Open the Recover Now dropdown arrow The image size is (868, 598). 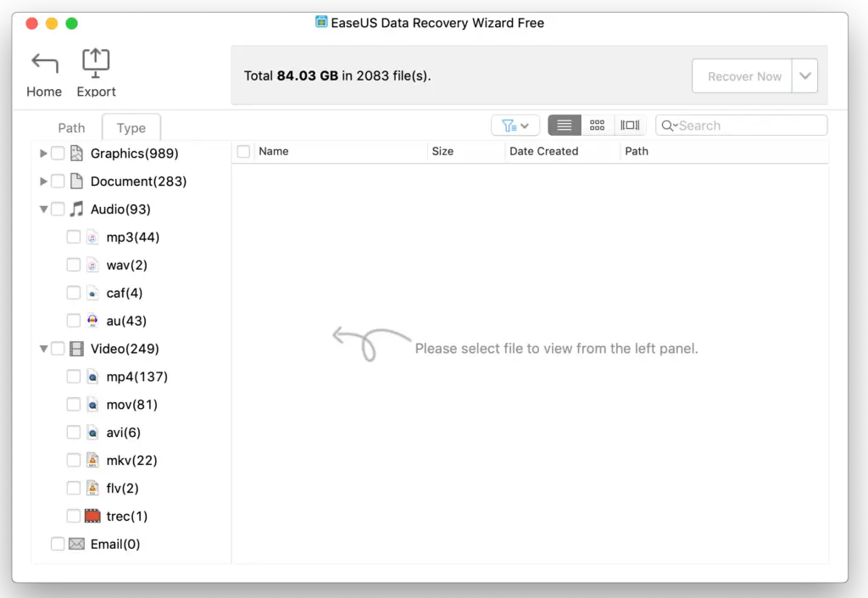pos(805,75)
